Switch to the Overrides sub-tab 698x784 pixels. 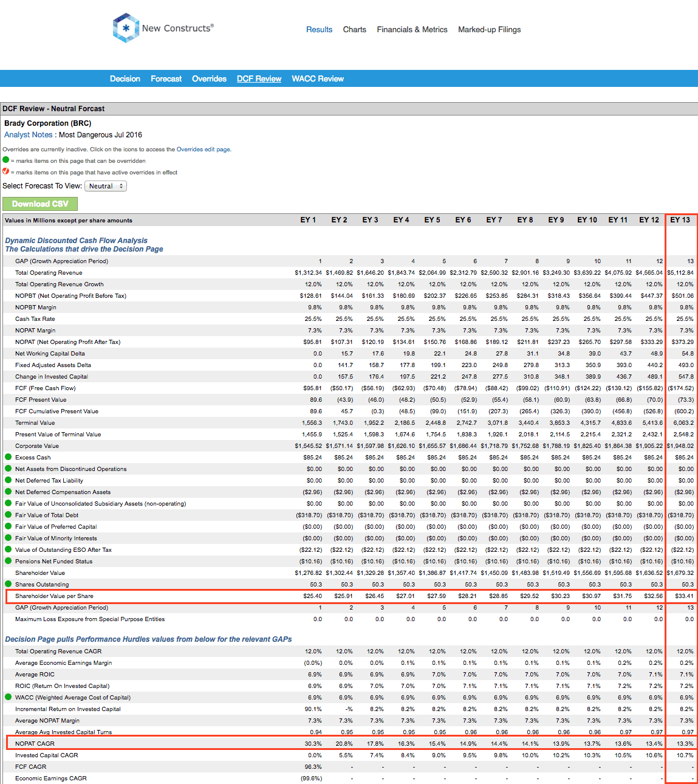tap(210, 78)
